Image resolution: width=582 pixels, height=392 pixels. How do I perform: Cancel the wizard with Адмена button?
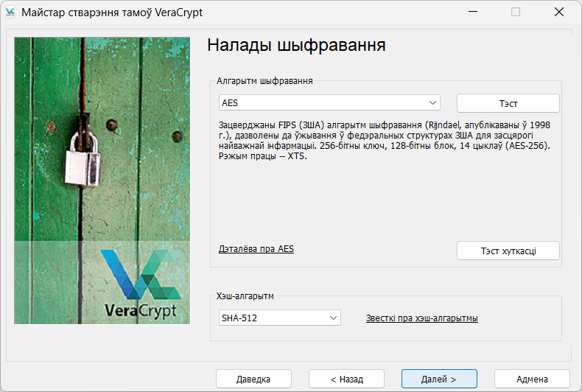532,379
